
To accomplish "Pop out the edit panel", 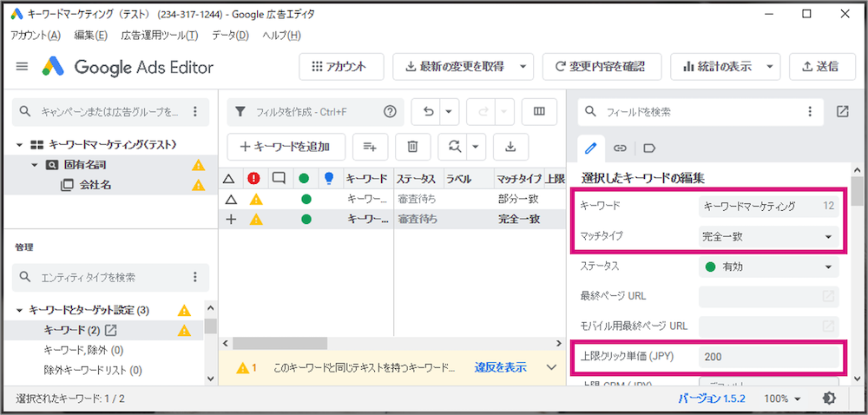I will pos(842,112).
